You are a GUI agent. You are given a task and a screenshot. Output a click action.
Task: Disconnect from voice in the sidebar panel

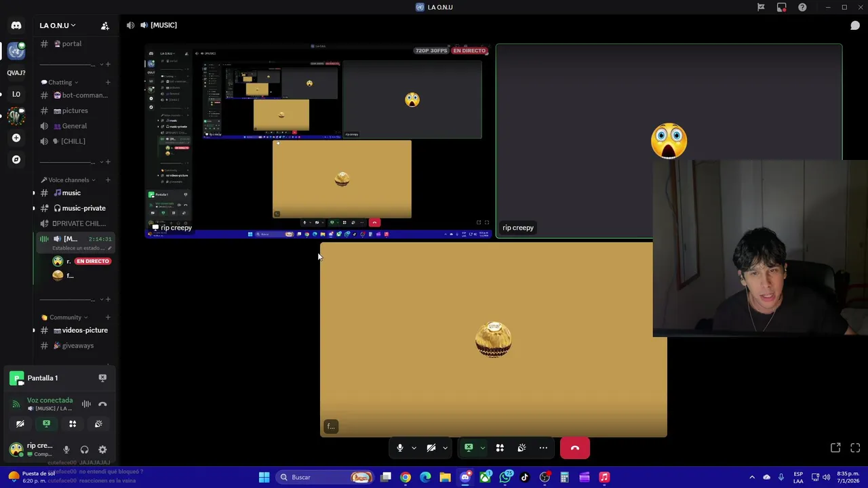coord(102,404)
